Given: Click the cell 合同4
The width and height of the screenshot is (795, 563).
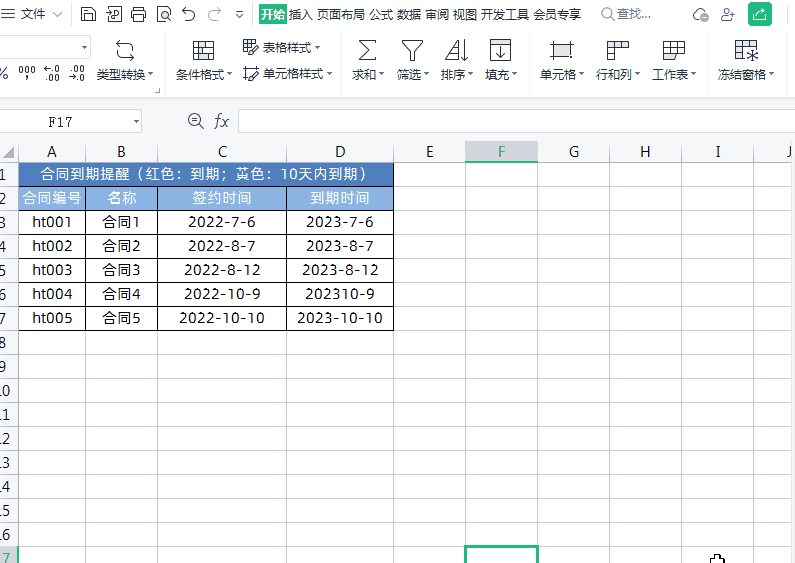Looking at the screenshot, I should [121, 294].
